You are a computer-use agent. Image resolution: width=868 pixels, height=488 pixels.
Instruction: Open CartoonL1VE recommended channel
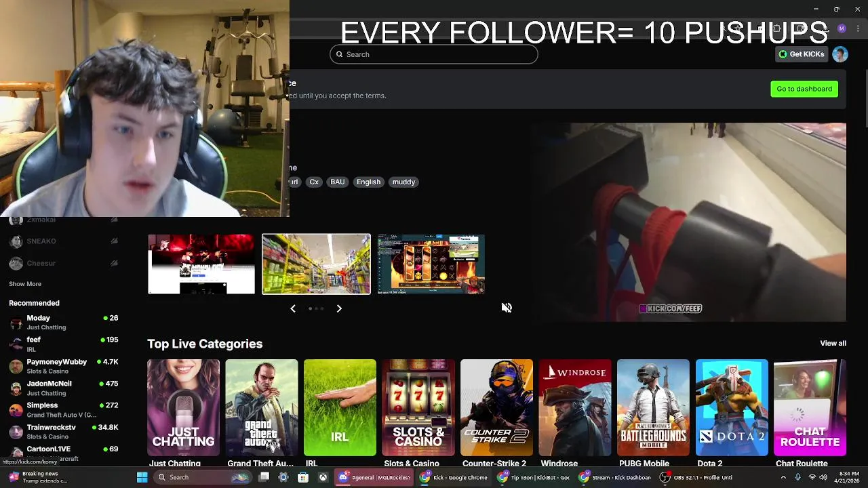[64, 453]
